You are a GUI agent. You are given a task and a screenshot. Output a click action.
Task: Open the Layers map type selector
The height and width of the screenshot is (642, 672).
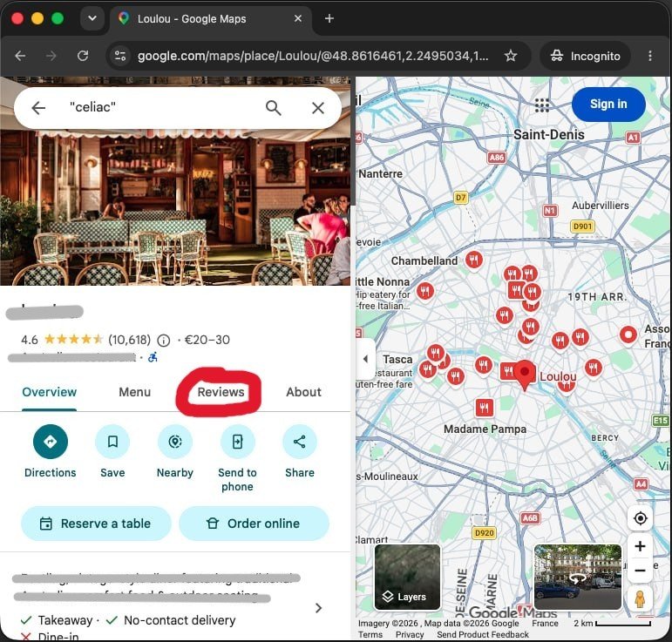click(407, 577)
